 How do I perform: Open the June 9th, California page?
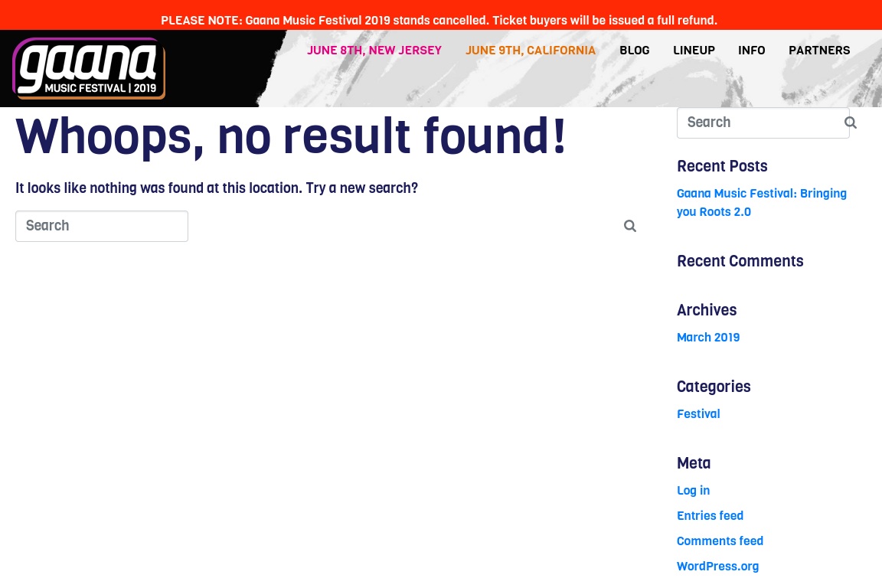click(x=530, y=50)
